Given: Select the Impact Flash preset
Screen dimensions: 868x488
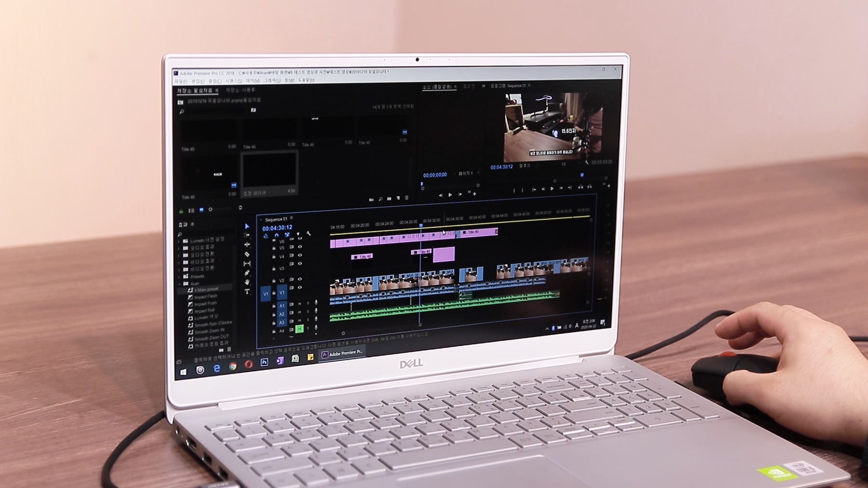Looking at the screenshot, I should 206,297.
